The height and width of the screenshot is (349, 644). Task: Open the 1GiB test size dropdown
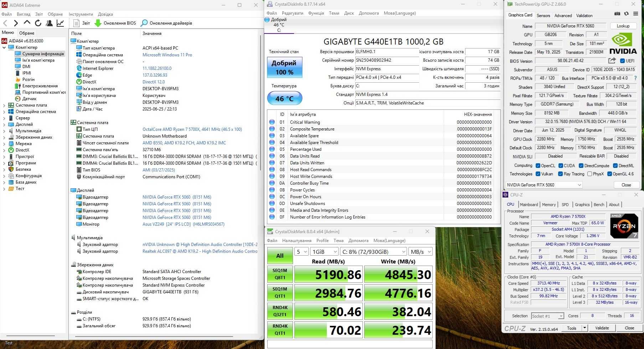(x=324, y=252)
